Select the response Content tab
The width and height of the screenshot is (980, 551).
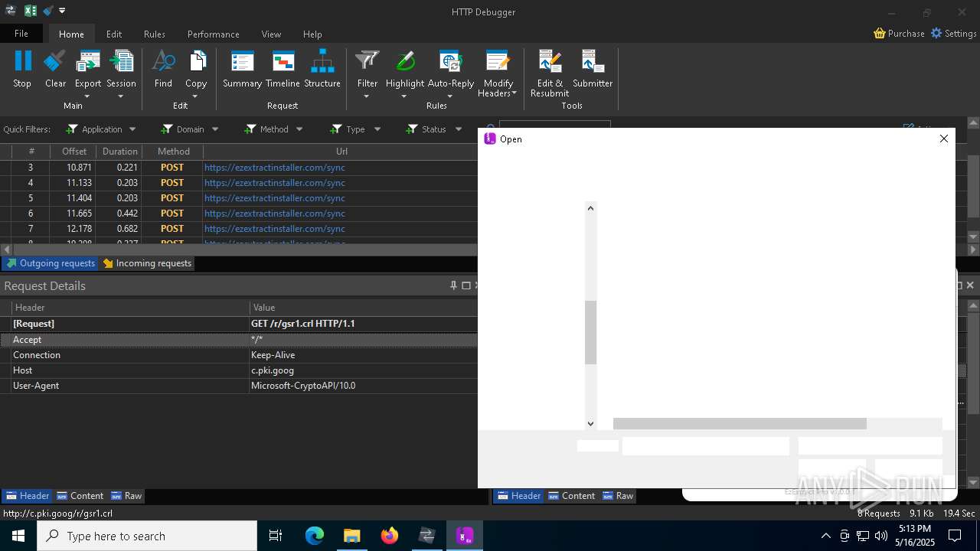click(x=572, y=496)
